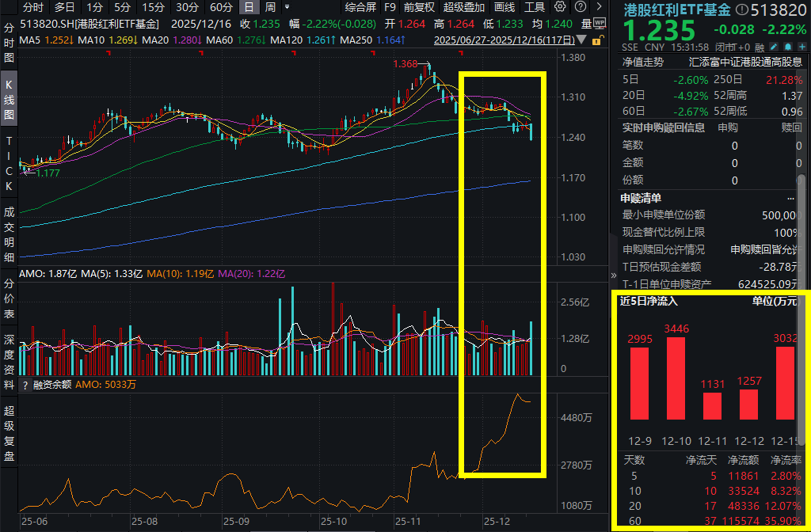Click the 综合屏 button

(x=360, y=7)
